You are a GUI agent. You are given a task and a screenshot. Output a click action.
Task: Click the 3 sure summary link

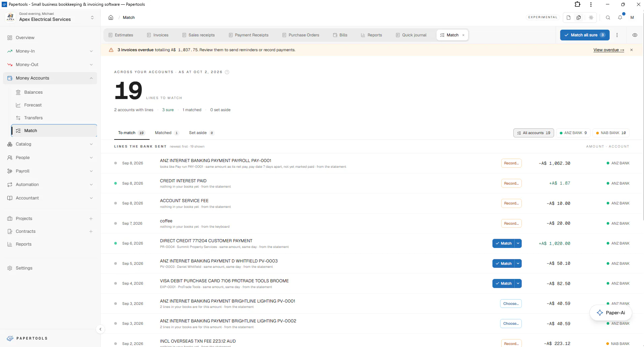[x=168, y=110]
